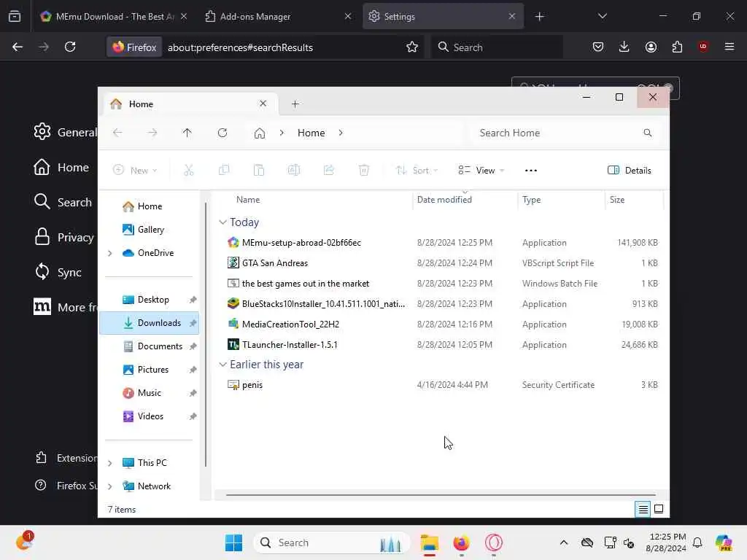The width and height of the screenshot is (747, 560).
Task: Open the Firefox Downloads arrow icon
Action: (624, 47)
